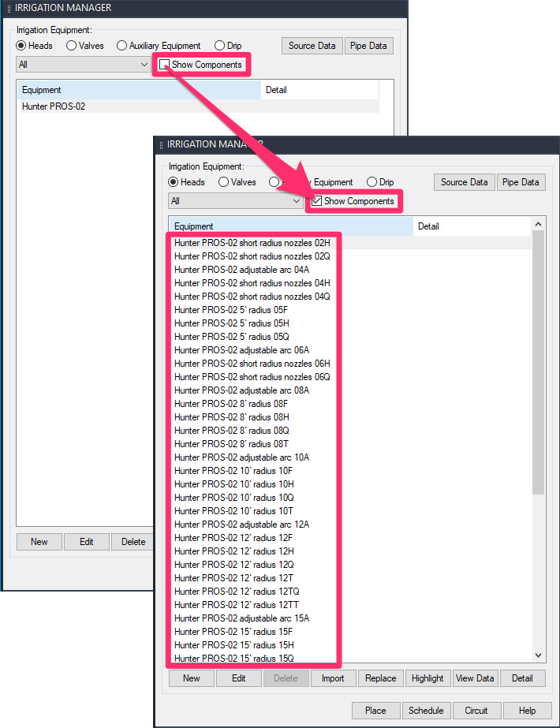This screenshot has height=728, width=560.
Task: Click Delete button in back window
Action: [x=133, y=542]
